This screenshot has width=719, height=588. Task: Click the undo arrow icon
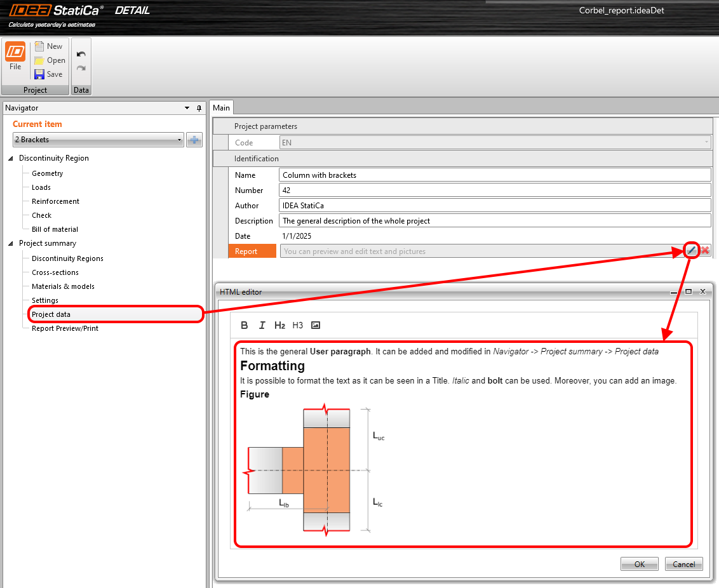tap(81, 54)
